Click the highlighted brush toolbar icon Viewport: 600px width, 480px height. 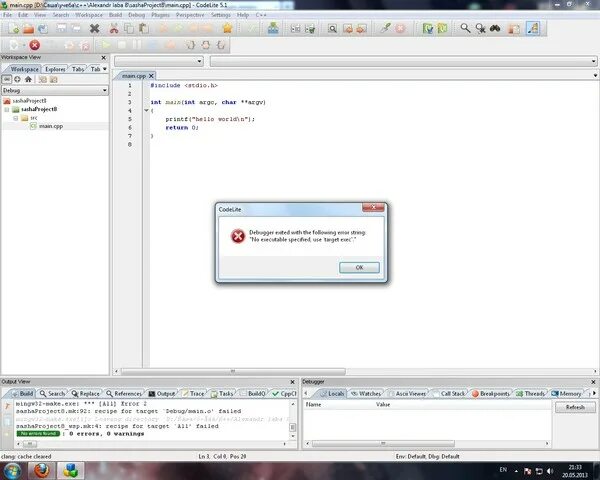pos(533,28)
